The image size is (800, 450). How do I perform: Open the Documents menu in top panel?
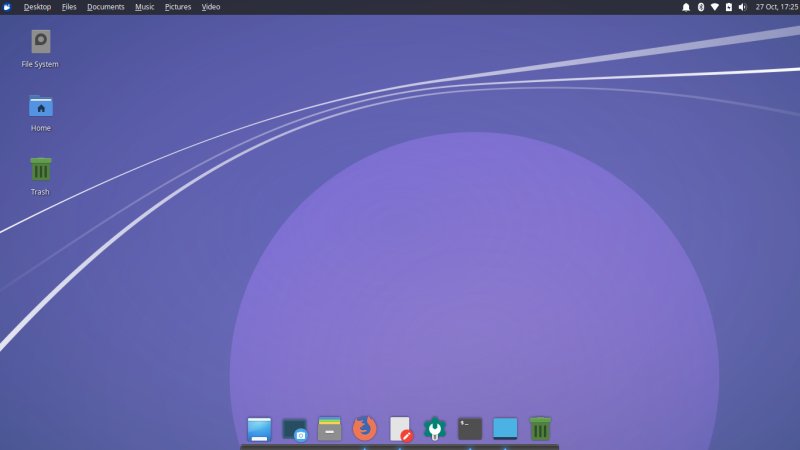[105, 7]
